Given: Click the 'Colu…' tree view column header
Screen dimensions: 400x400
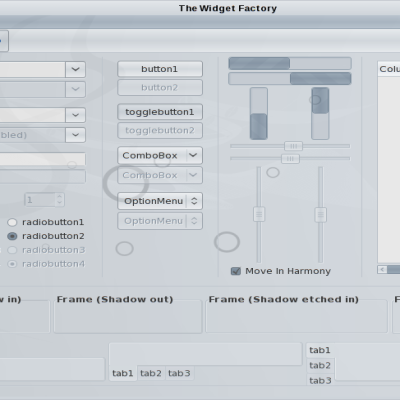Looking at the screenshot, I should [x=389, y=69].
